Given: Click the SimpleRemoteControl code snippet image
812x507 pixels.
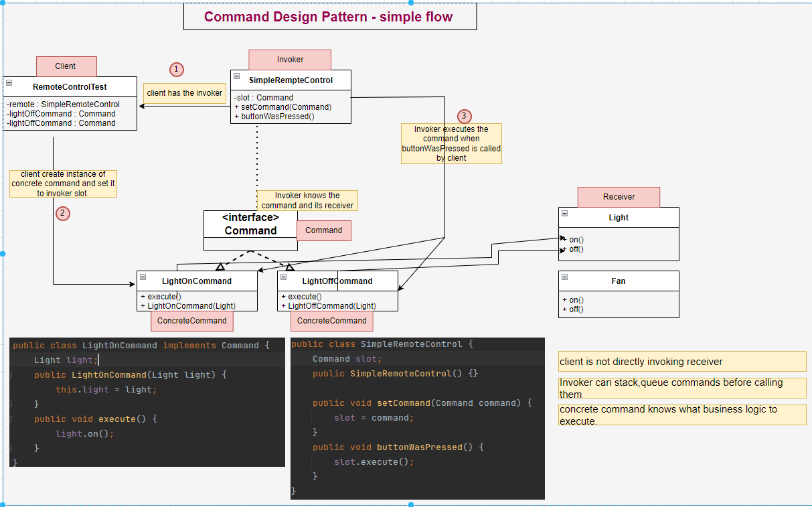Looking at the screenshot, I should [417, 418].
